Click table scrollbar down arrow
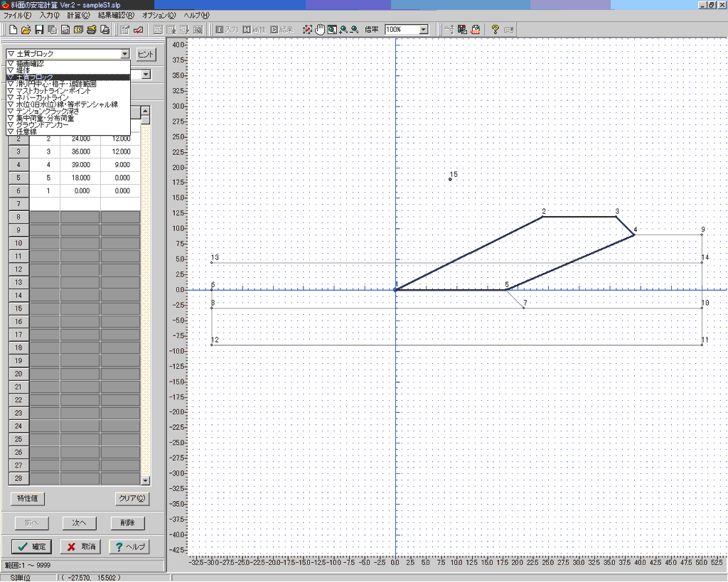This screenshot has width=728, height=582. 145,481
